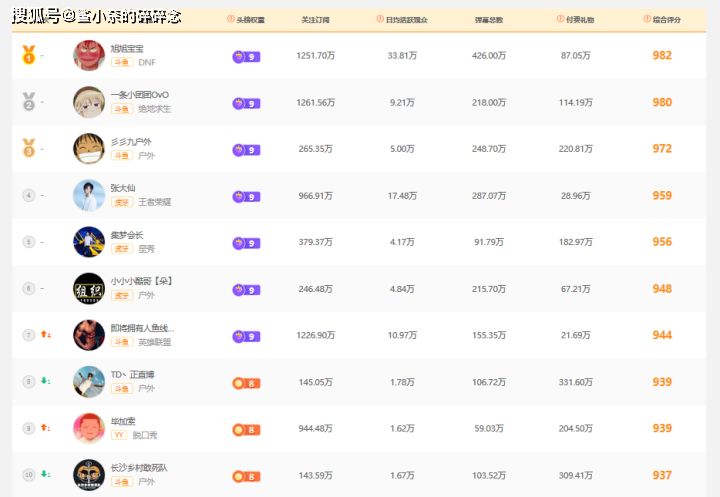Click the 王者荣耀 category label
The height and width of the screenshot is (497, 720).
tap(155, 202)
